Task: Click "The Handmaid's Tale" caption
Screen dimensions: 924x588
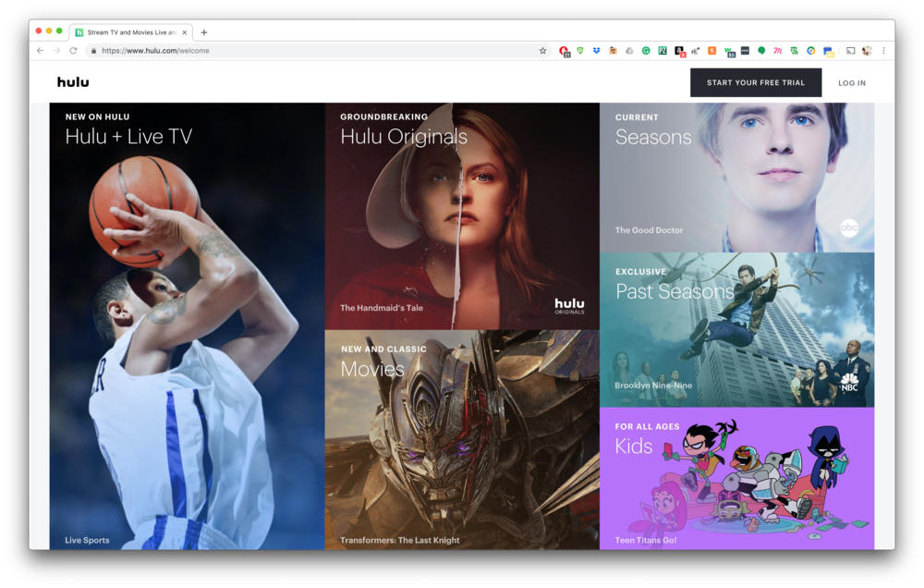Action: coord(382,308)
